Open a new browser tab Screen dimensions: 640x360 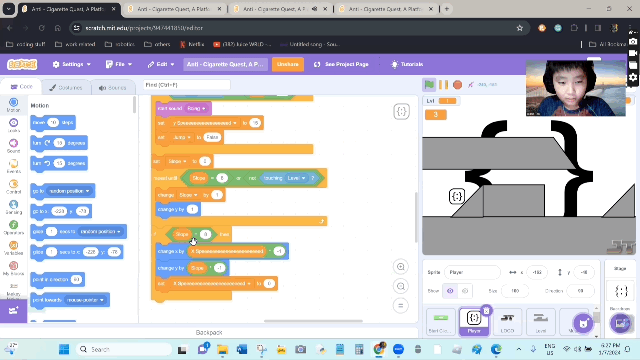(447, 9)
